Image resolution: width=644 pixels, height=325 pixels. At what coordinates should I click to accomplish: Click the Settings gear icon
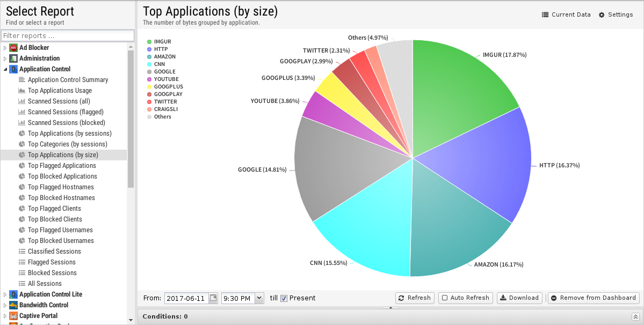coord(602,15)
